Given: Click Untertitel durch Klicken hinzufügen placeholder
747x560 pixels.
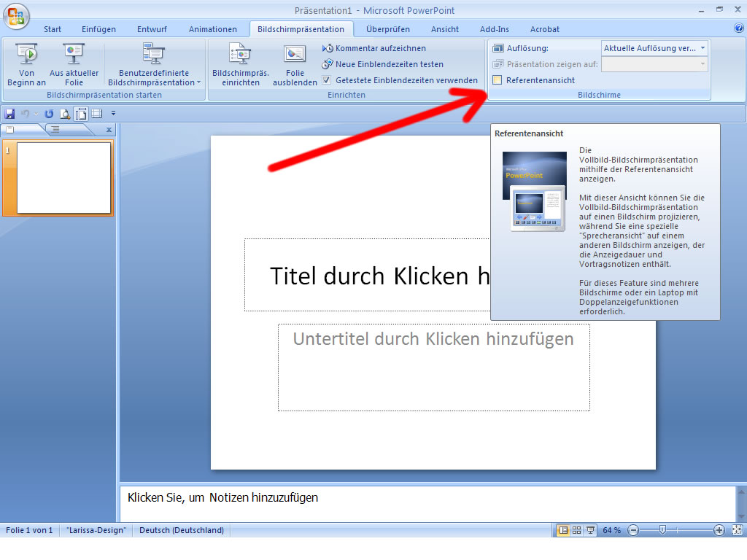Looking at the screenshot, I should click(433, 367).
